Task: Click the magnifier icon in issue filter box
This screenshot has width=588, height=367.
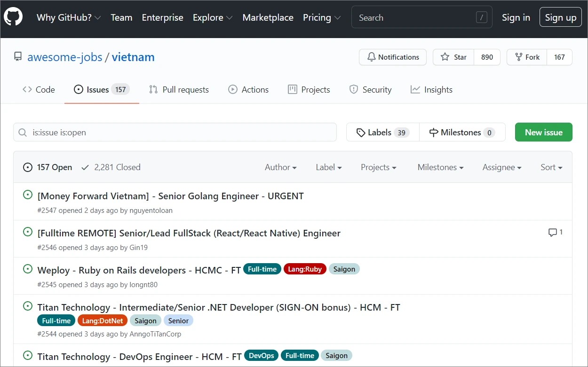Action: 22,133
